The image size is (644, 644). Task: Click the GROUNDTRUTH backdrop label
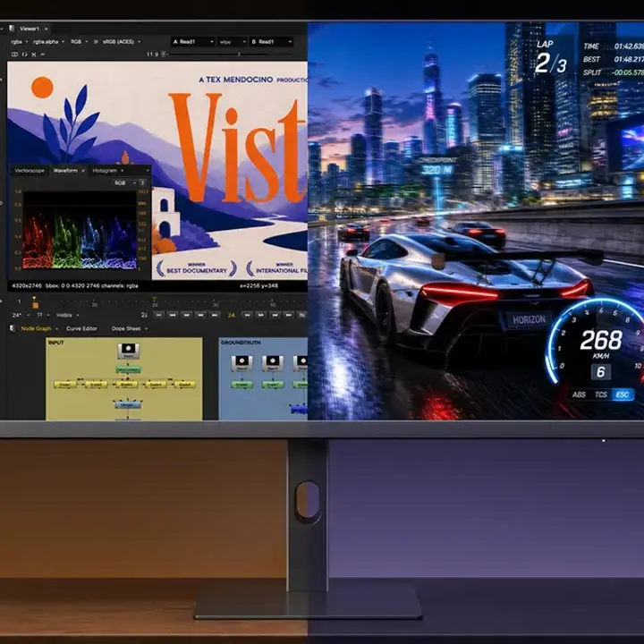241,343
